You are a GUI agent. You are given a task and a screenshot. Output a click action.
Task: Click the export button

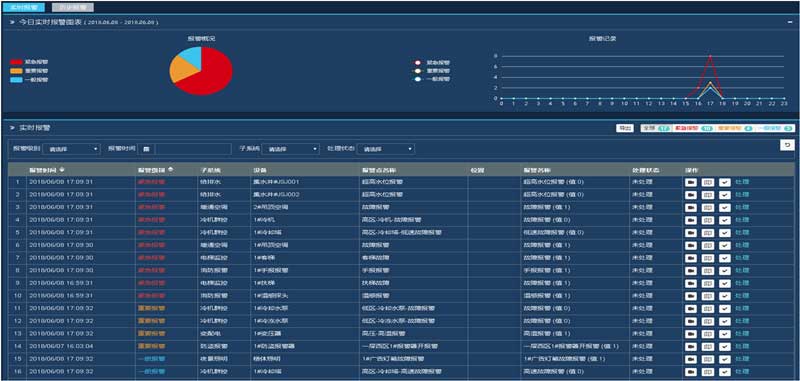point(625,129)
